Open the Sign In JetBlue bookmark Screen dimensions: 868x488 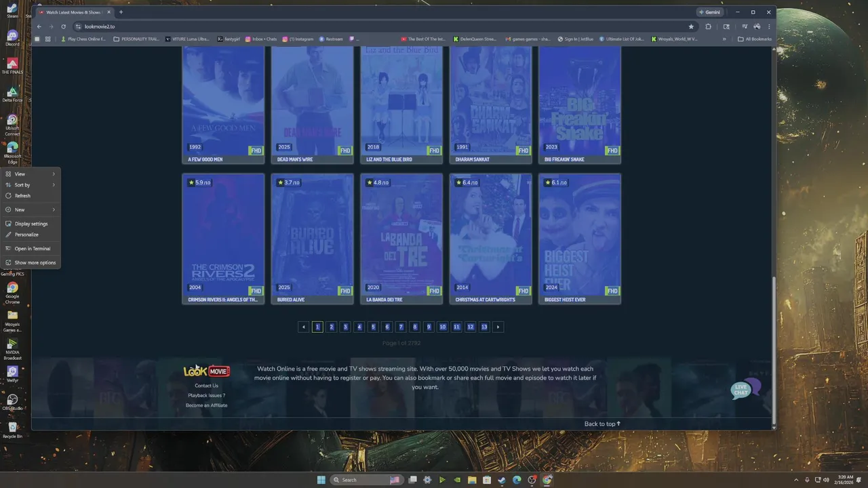click(x=576, y=39)
